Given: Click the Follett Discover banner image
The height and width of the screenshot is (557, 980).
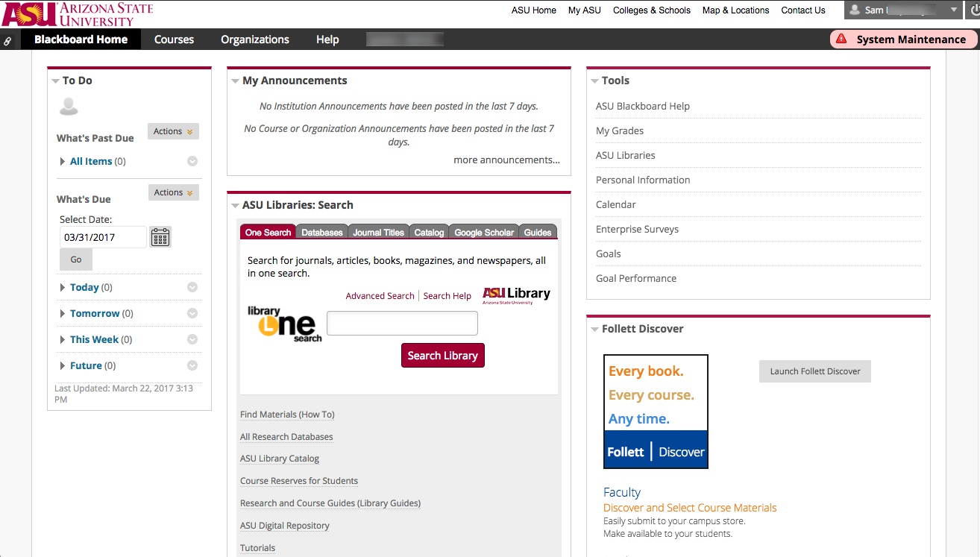Looking at the screenshot, I should tap(656, 412).
